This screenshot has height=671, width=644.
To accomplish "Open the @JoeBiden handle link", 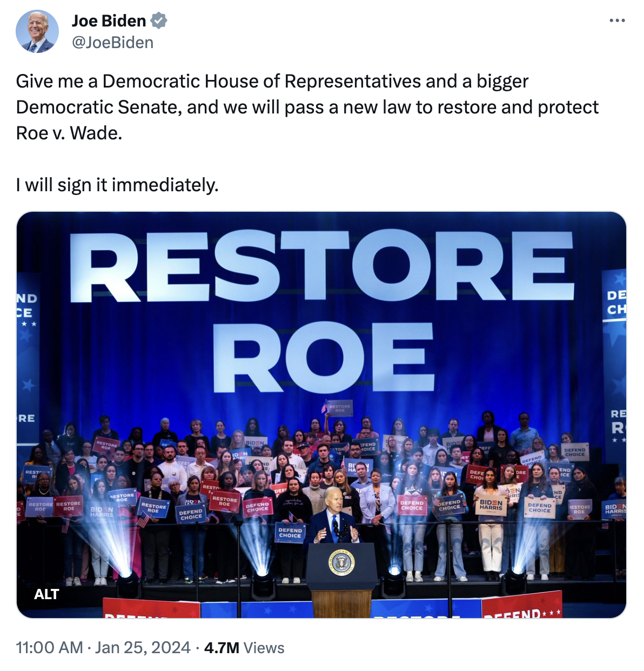I will tap(113, 43).
